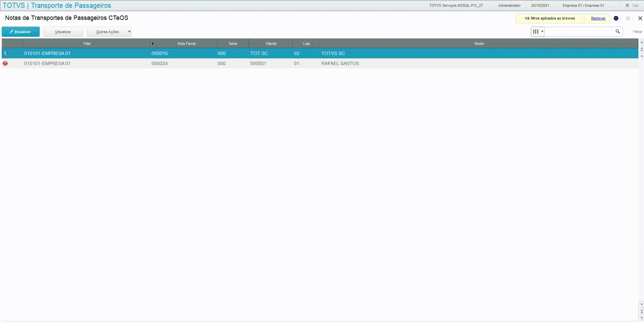The image size is (644, 323).
Task: Click the grey status indicator on row 000016
Action: point(5,53)
